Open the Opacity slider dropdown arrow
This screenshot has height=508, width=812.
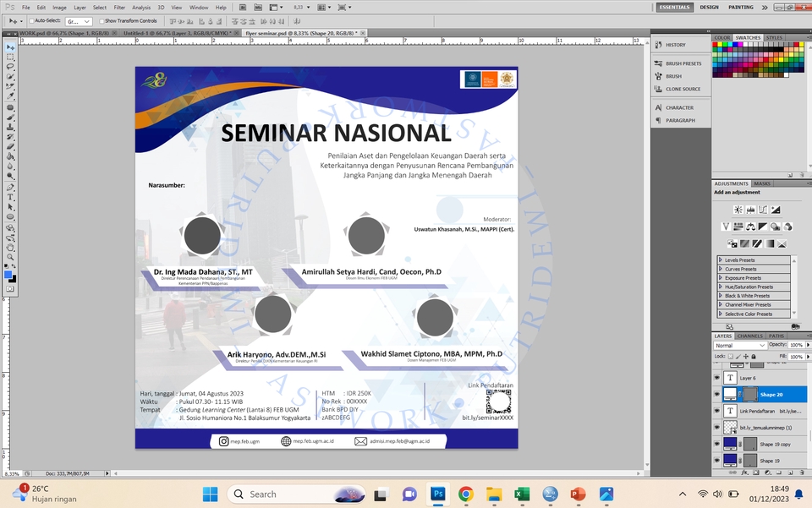tap(808, 345)
